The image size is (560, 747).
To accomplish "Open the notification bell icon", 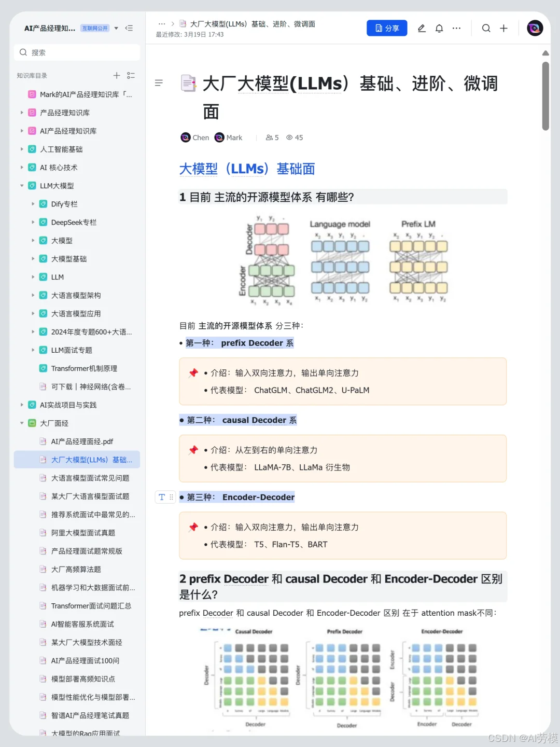I will [x=439, y=29].
